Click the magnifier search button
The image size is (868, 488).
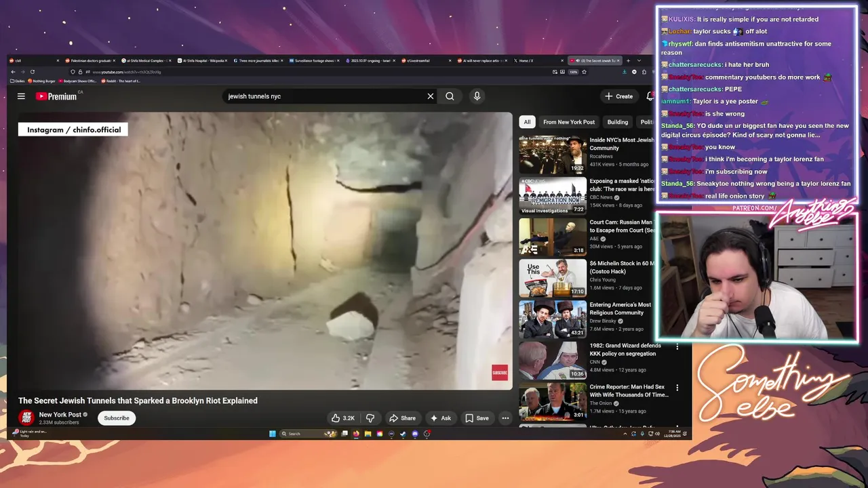coord(450,96)
